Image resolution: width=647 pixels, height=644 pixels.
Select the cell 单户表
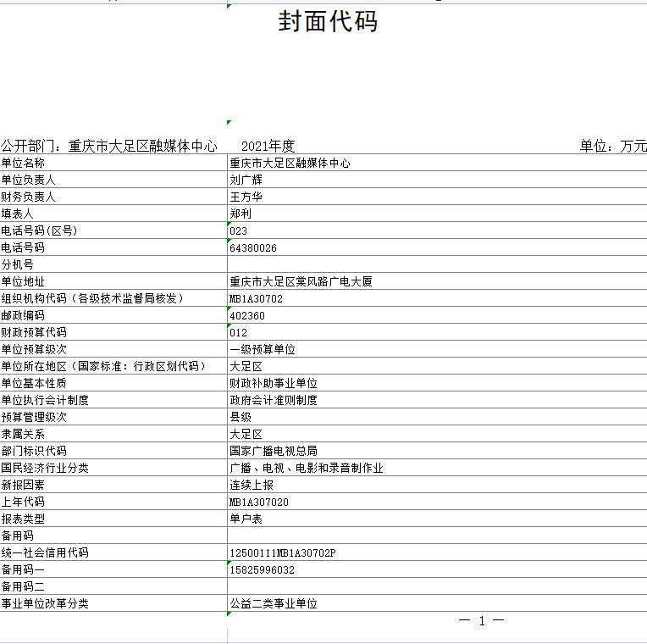click(437, 518)
